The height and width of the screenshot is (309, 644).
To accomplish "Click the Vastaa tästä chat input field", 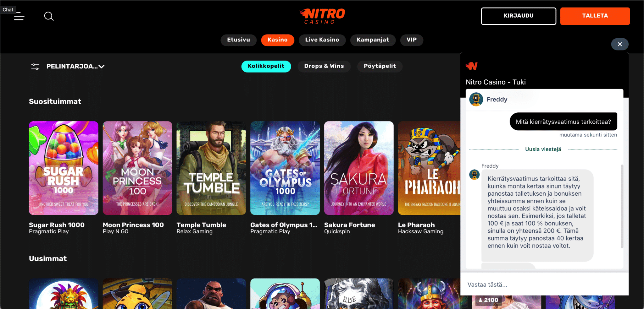I will tap(544, 285).
